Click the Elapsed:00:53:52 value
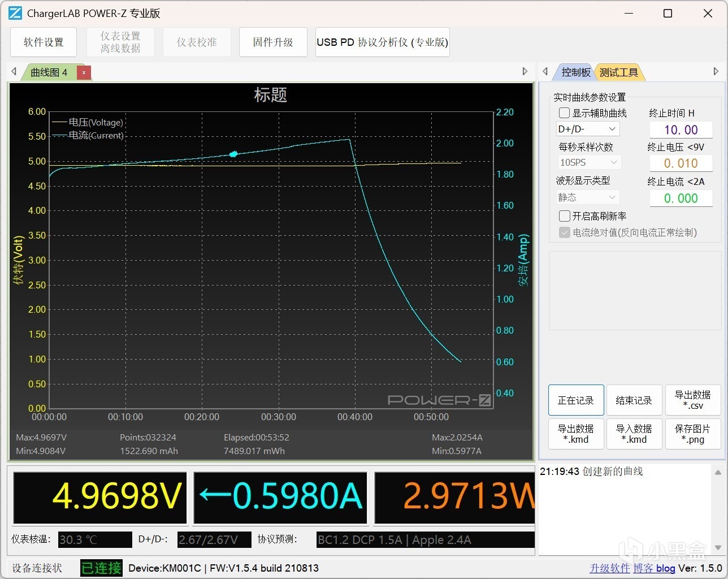 pos(257,438)
